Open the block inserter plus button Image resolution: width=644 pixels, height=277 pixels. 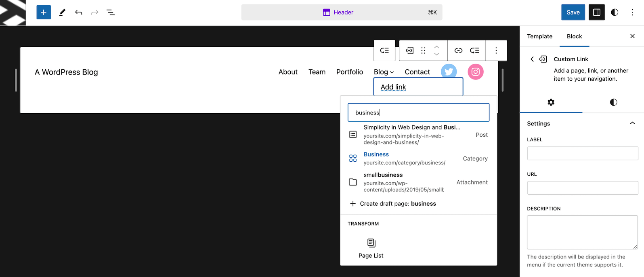click(x=44, y=12)
